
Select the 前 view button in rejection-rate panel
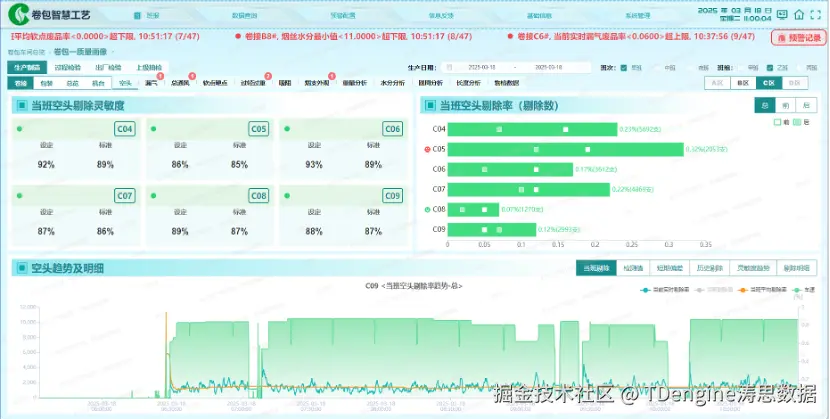(x=786, y=105)
